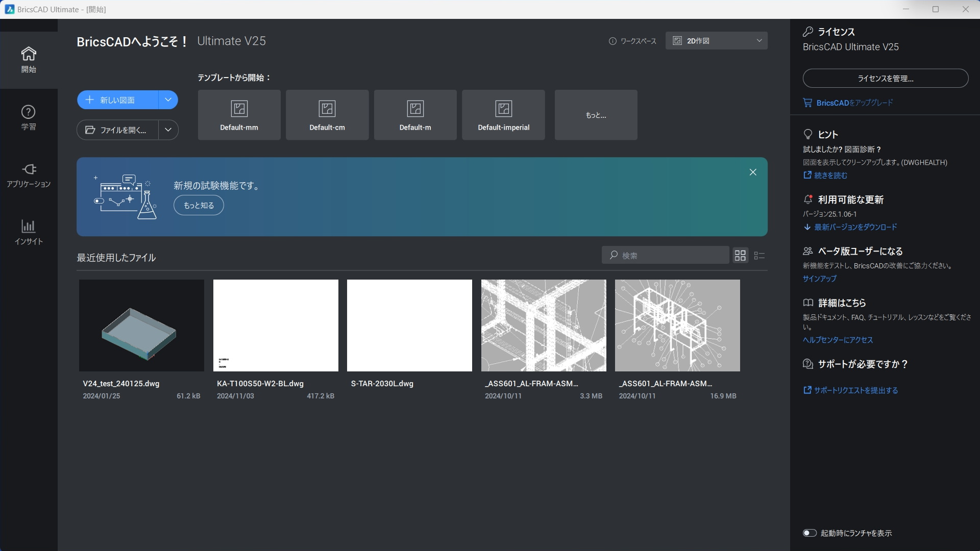Viewport: 980px width, 551px height.
Task: Click the バージョン25.1.06-1 text
Action: click(829, 214)
